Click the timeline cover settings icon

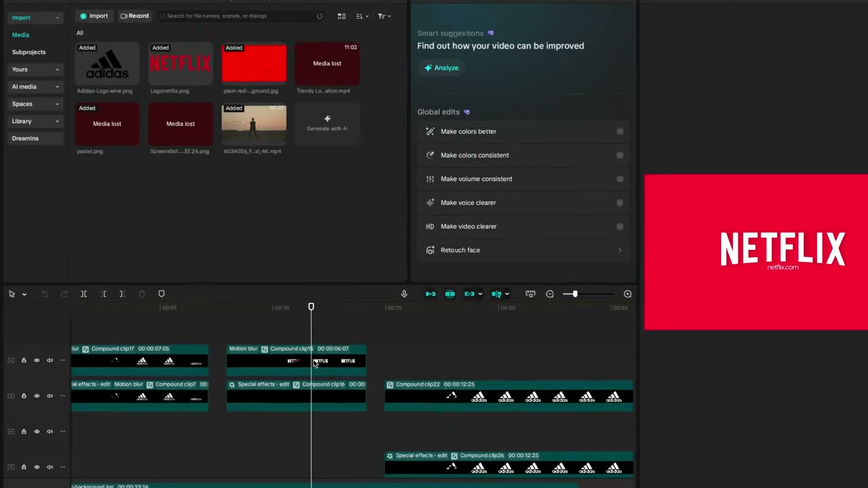(x=530, y=294)
